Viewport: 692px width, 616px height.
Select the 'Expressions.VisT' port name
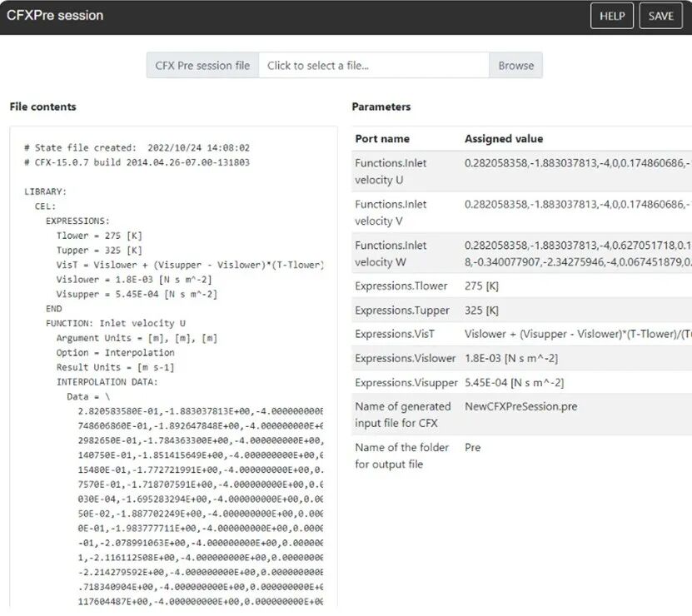[x=395, y=334]
